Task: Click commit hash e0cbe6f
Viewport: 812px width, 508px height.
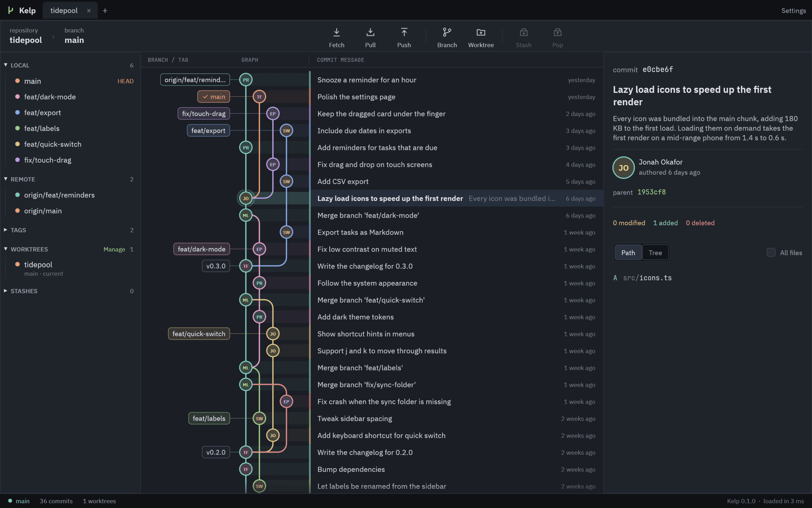Action: point(658,69)
